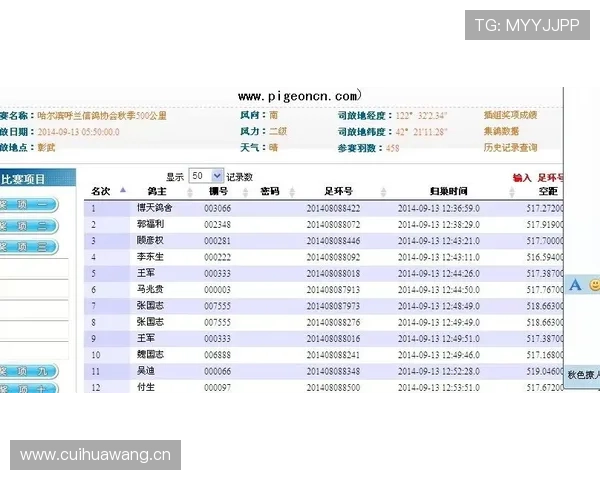Viewport: 600px width, 480px height.
Task: Click loft number 002348
Action: click(217, 225)
